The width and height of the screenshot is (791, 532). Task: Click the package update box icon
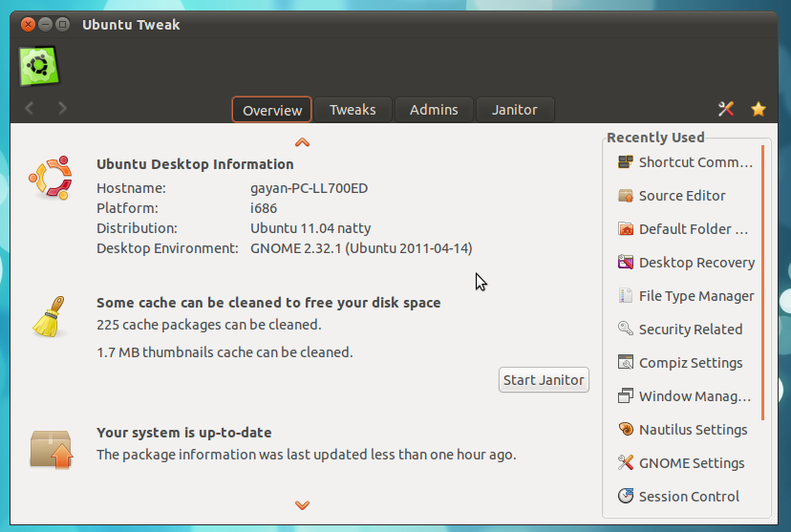[x=51, y=449]
